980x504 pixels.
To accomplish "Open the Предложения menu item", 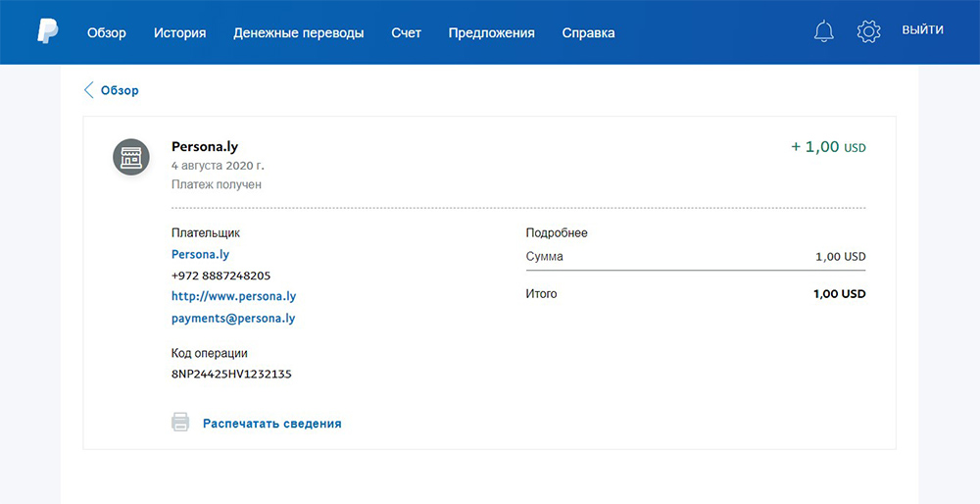I will click(491, 33).
